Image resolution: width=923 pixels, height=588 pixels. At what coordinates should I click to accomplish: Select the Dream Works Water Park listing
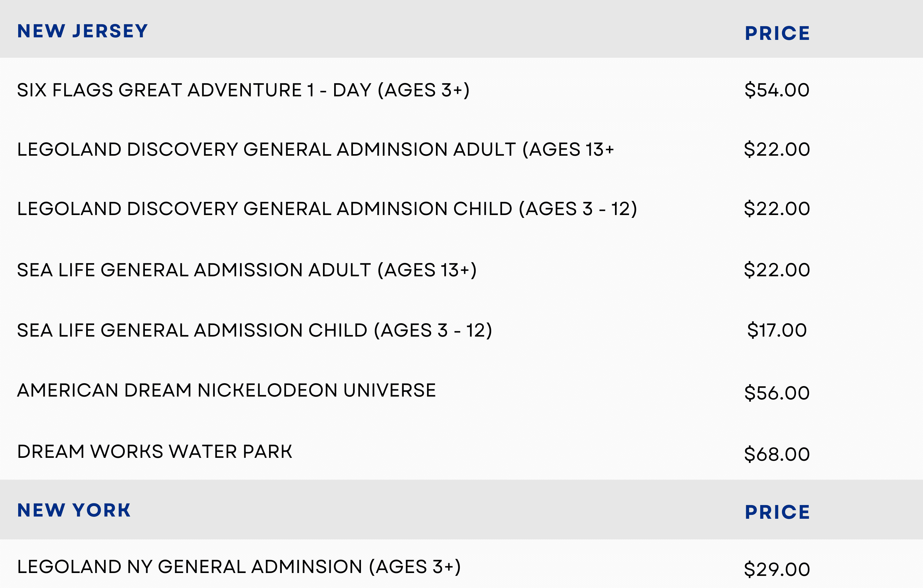(x=154, y=452)
